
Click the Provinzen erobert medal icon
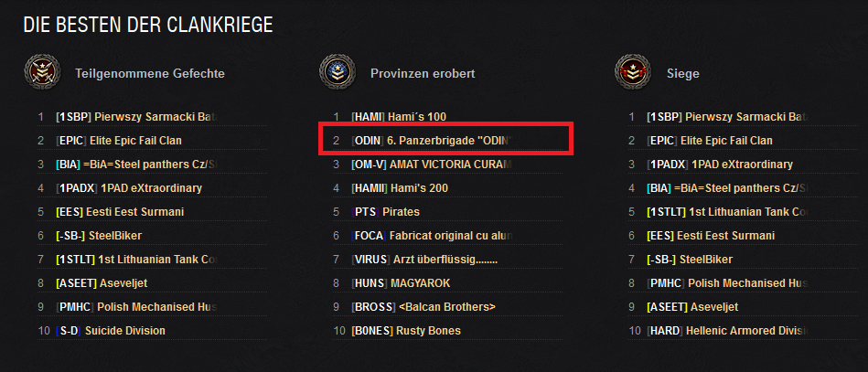click(x=337, y=72)
